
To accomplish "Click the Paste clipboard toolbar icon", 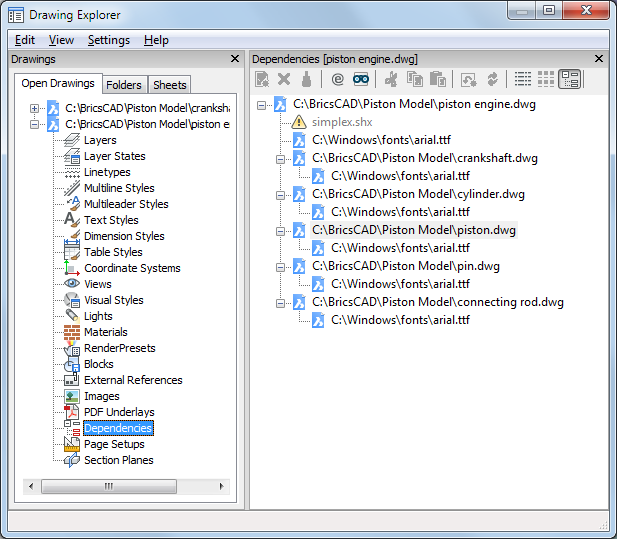I will (x=437, y=79).
